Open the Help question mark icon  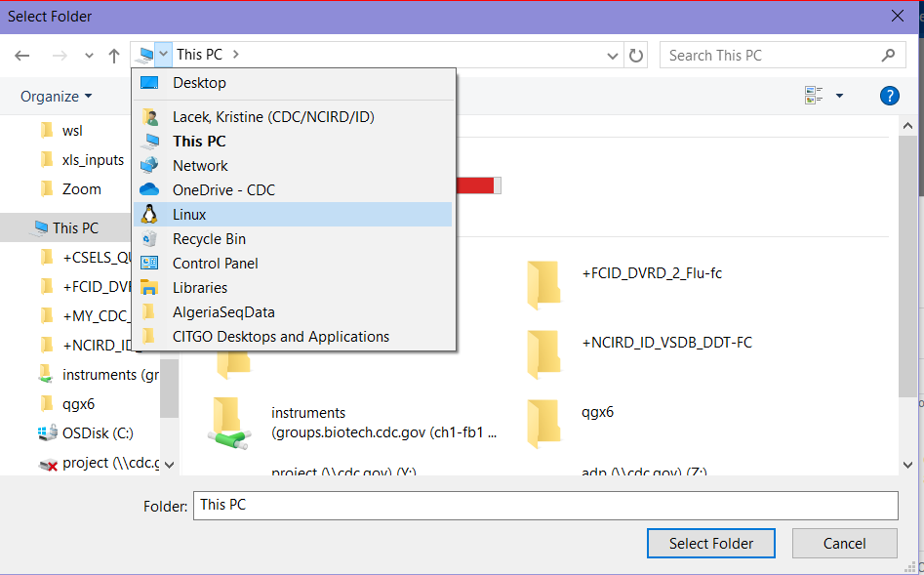[x=889, y=96]
